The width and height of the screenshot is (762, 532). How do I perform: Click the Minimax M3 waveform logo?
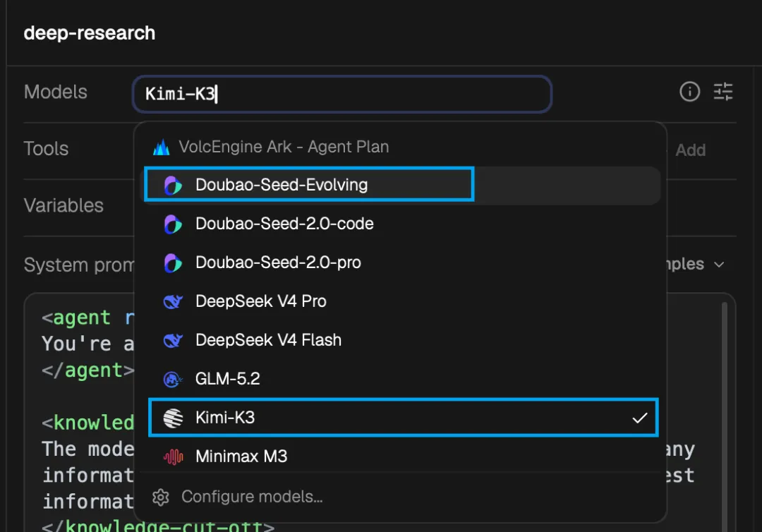click(x=173, y=457)
